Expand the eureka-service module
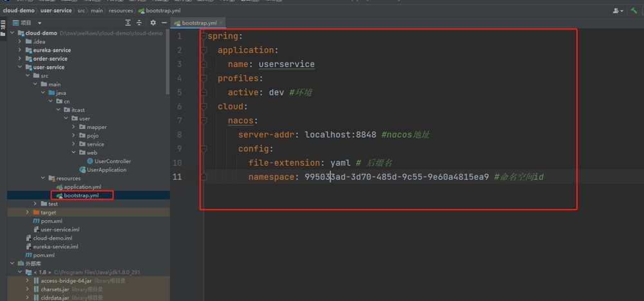The image size is (644, 301). (20, 50)
